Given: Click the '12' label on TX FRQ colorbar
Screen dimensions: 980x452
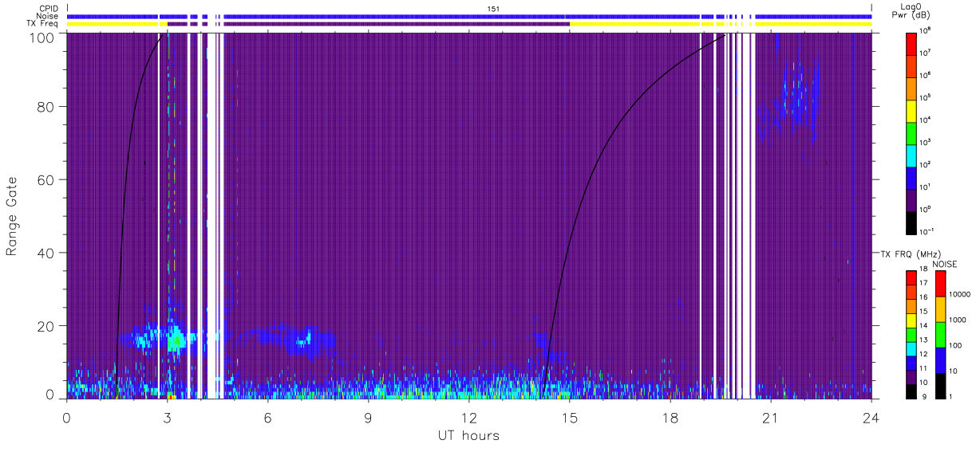Looking at the screenshot, I should coord(925,353).
